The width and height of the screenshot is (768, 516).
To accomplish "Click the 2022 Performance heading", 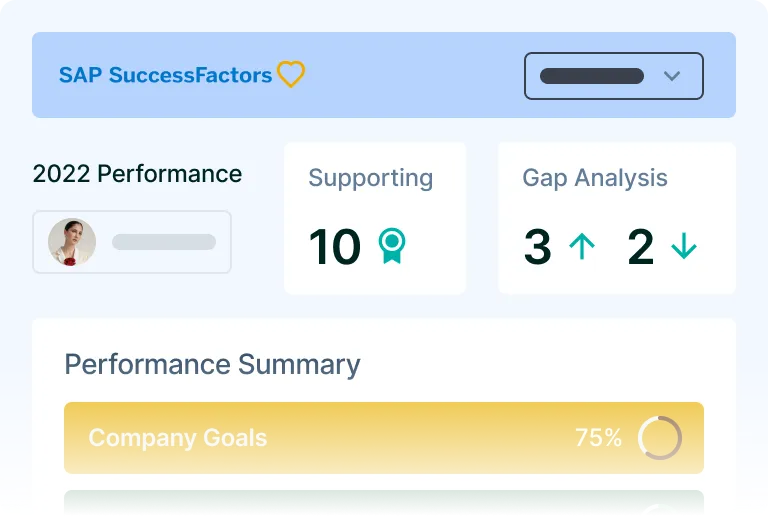I will pyautogui.click(x=137, y=174).
